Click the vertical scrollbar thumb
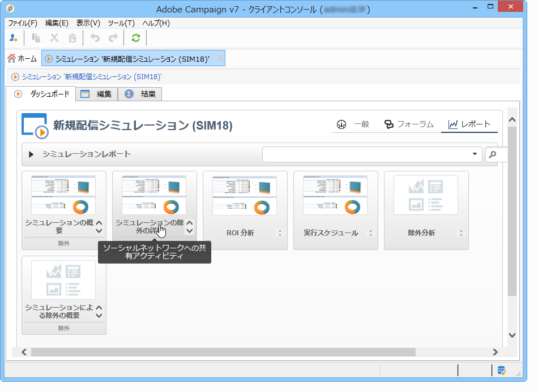The height and width of the screenshot is (392, 538). (513, 211)
